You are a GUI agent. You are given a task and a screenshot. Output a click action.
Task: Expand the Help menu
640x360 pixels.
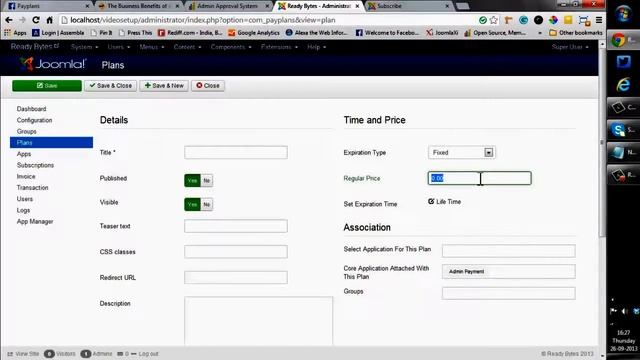click(316, 47)
